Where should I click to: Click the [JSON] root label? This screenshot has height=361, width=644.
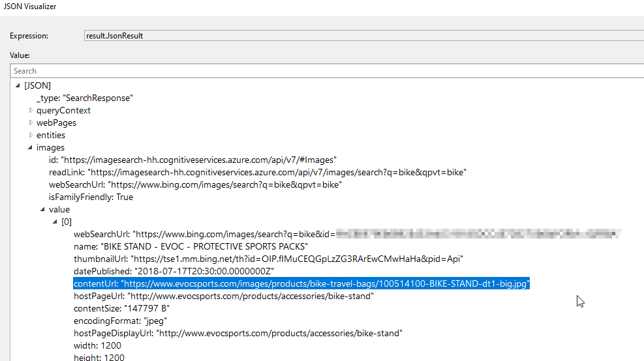(x=37, y=86)
